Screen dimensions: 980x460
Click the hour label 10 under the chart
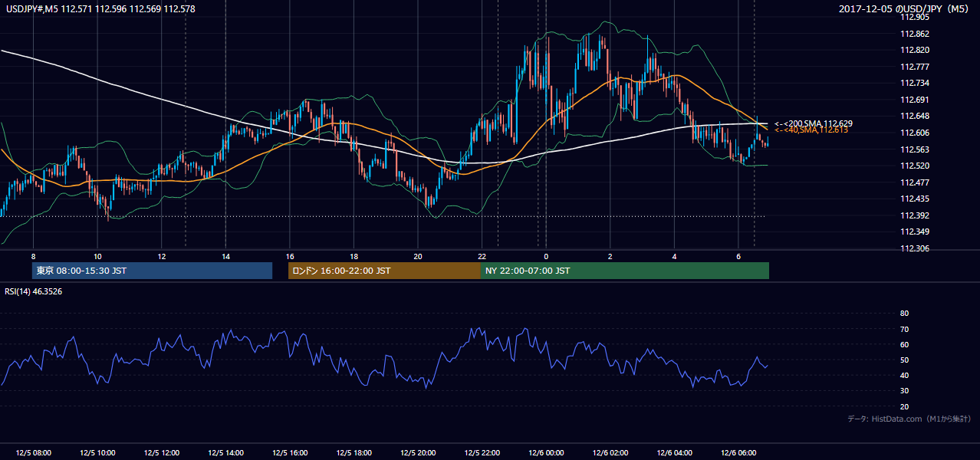(x=97, y=256)
